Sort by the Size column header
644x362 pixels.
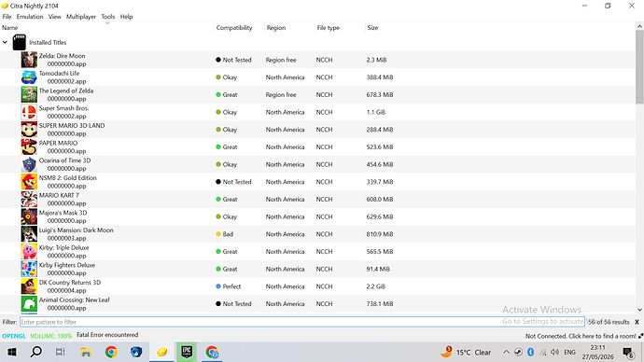tap(372, 28)
